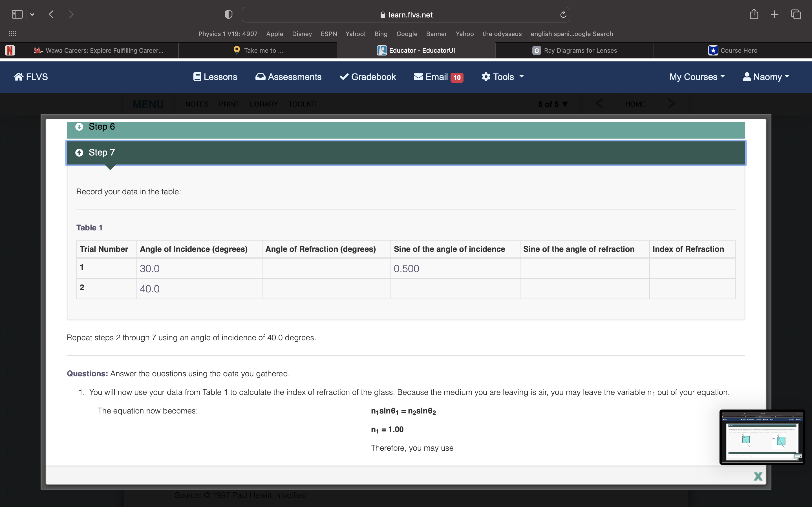The height and width of the screenshot is (507, 812).
Task: Show the tab overview icon
Action: point(796,14)
